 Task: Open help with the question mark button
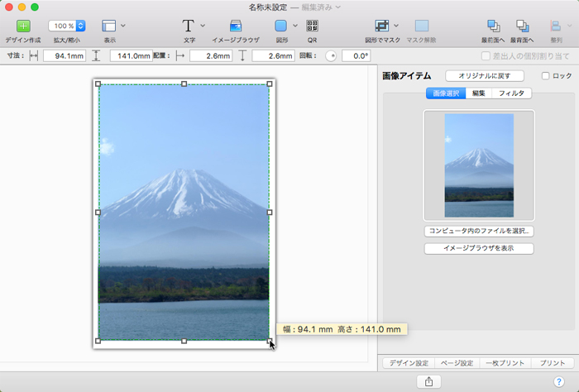pyautogui.click(x=558, y=381)
